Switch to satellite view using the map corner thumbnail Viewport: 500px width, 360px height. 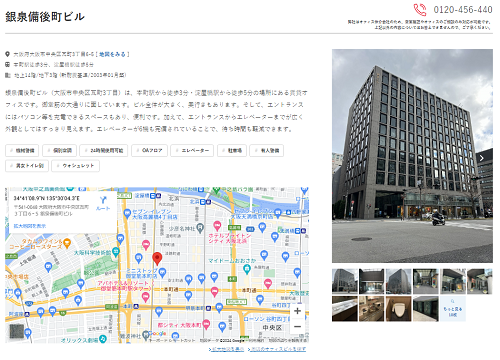pyautogui.click(x=17, y=331)
